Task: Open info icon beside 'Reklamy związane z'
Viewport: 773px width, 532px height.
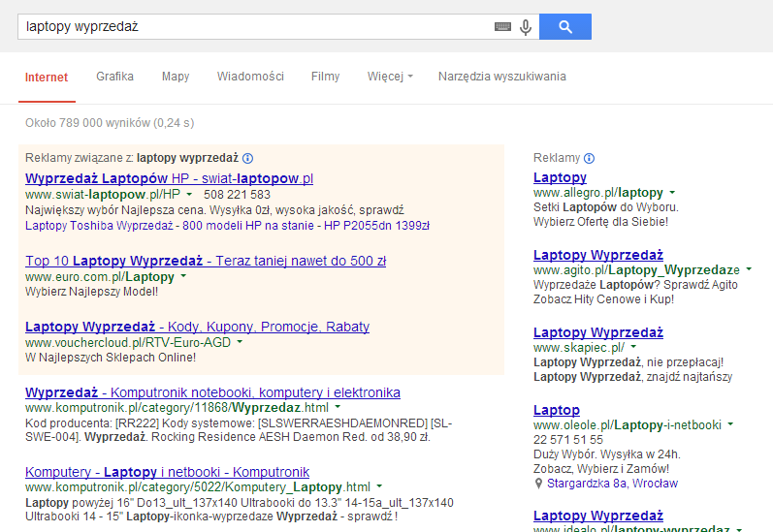Action: [248, 158]
